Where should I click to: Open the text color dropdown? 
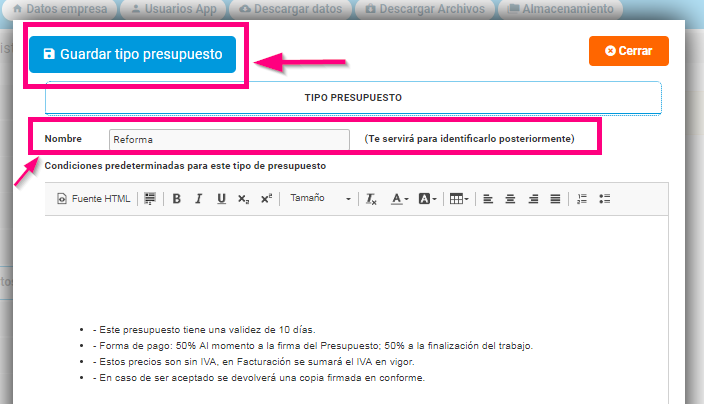399,199
